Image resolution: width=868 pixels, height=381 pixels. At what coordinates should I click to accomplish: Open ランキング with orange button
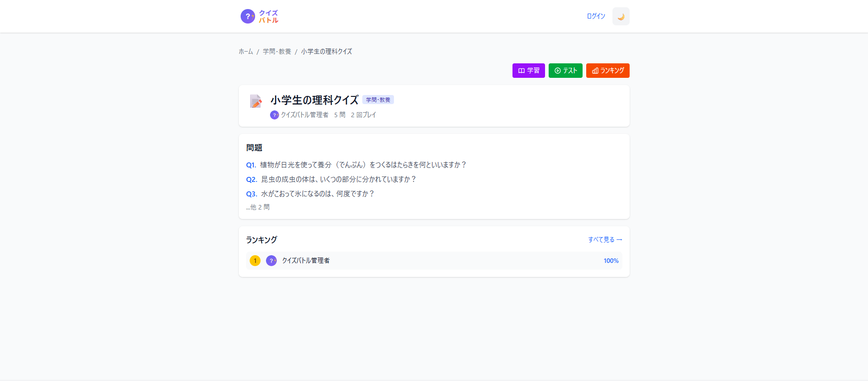(607, 71)
